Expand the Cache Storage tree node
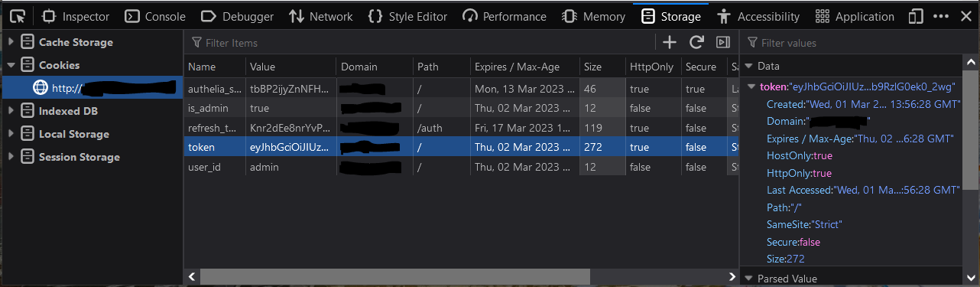The height and width of the screenshot is (287, 980). (x=10, y=42)
